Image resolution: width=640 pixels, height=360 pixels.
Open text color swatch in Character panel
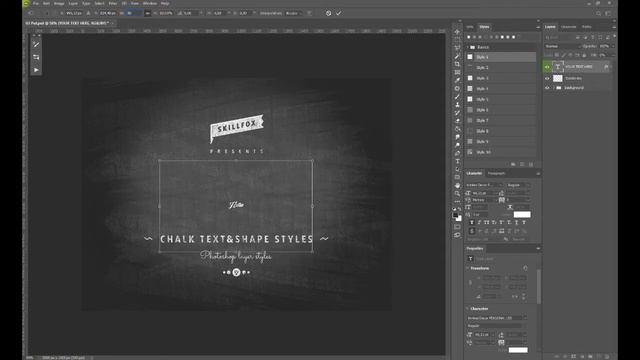522,214
